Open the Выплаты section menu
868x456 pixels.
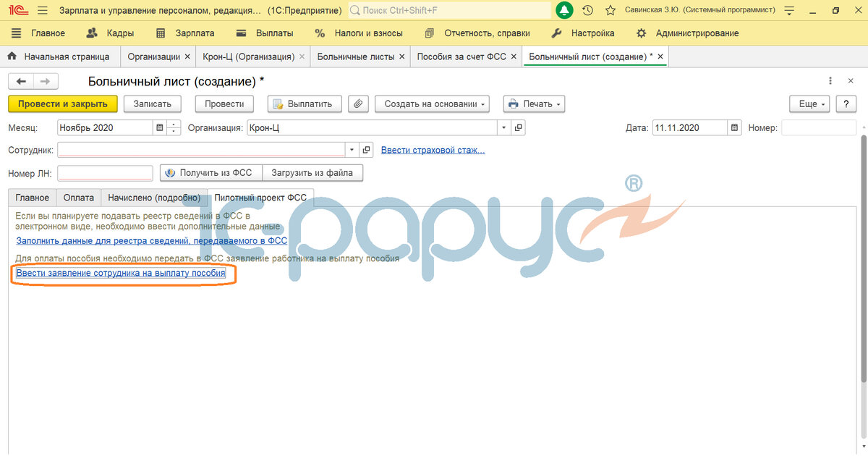(265, 33)
